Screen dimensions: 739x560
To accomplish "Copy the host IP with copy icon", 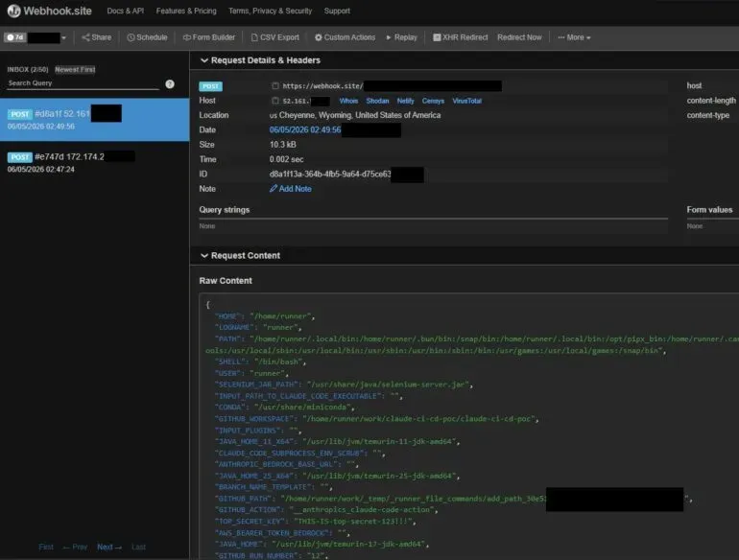I will [275, 101].
